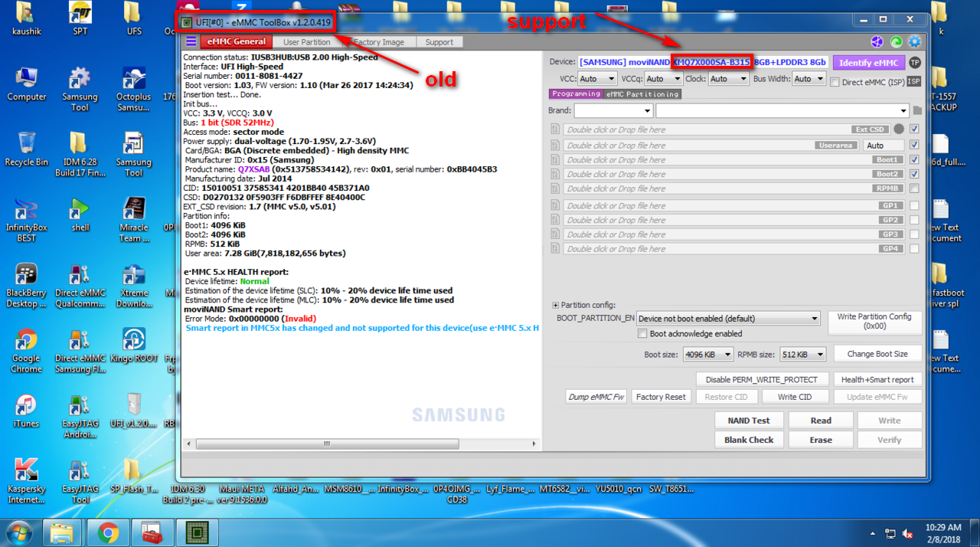Open the BOOT_PARTITION_EN dropdown
The image size is (980, 547).
(x=728, y=319)
